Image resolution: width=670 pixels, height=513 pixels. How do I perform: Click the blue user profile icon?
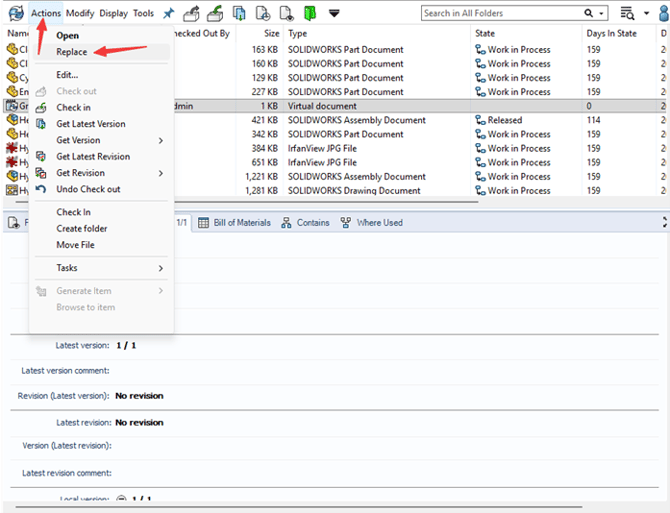pyautogui.click(x=664, y=13)
